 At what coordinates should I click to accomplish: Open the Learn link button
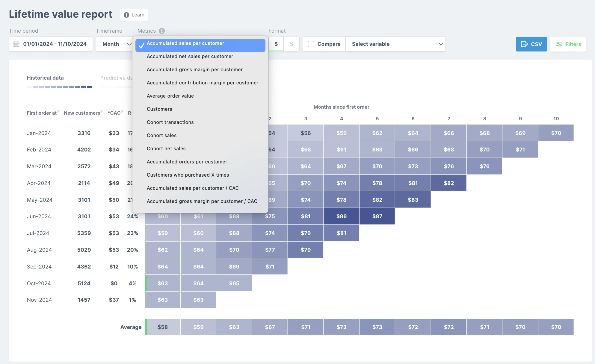(x=134, y=15)
